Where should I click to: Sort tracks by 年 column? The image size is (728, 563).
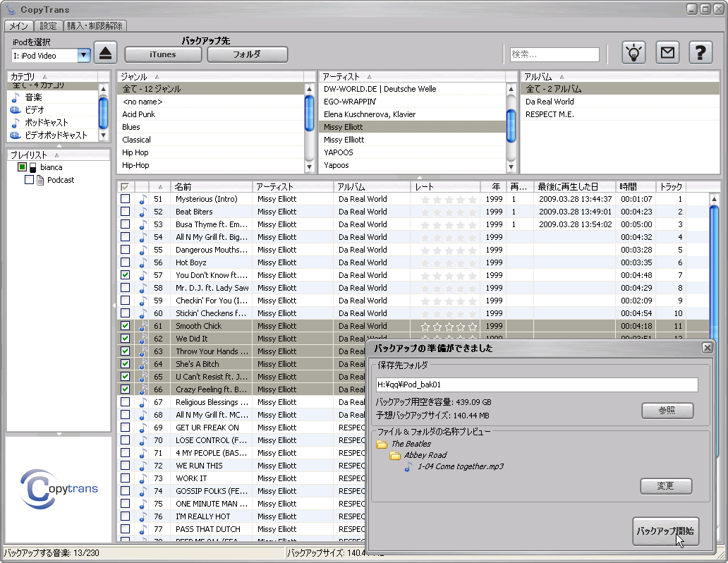[x=494, y=187]
